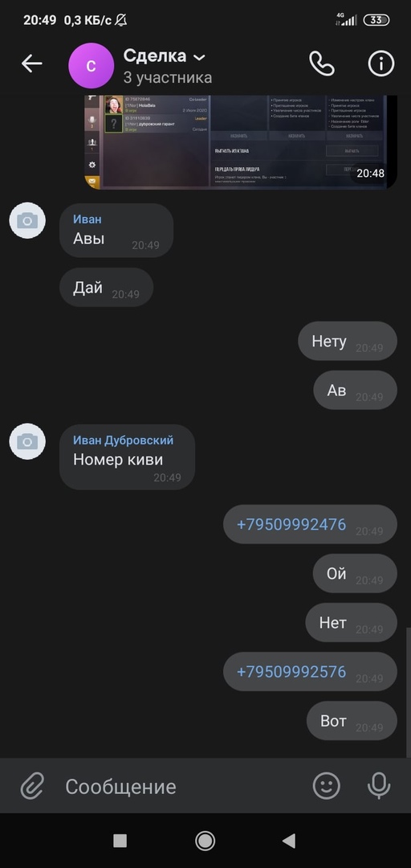Screen dimensions: 411x868
Task: Tap the microphone voice message icon
Action: coord(379,785)
